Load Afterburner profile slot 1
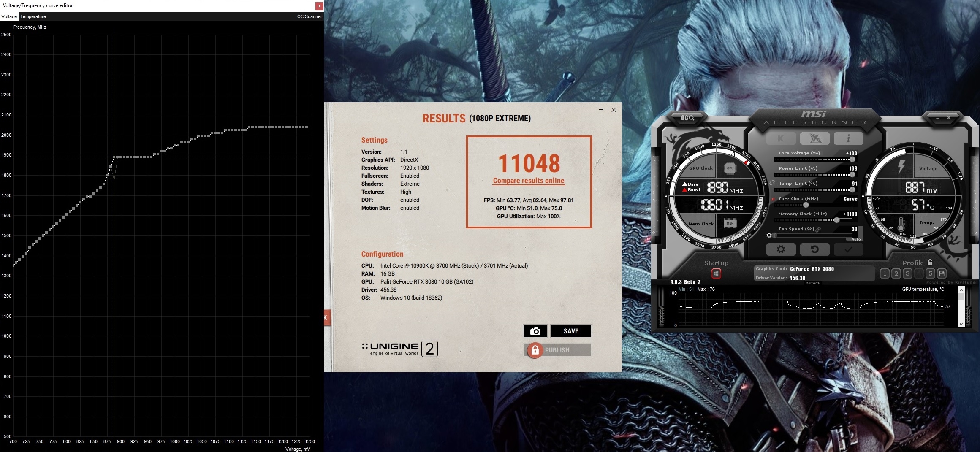Viewport: 980px width, 452px height. tap(885, 273)
